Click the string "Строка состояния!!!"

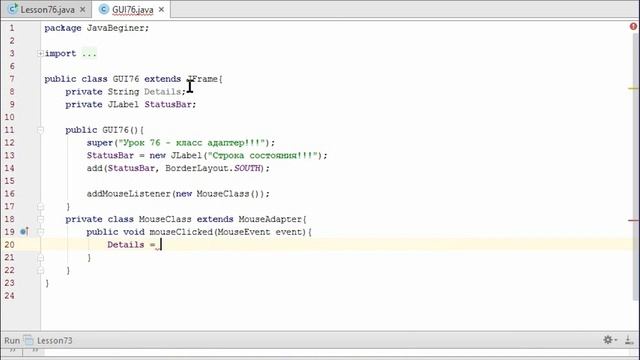point(263,156)
